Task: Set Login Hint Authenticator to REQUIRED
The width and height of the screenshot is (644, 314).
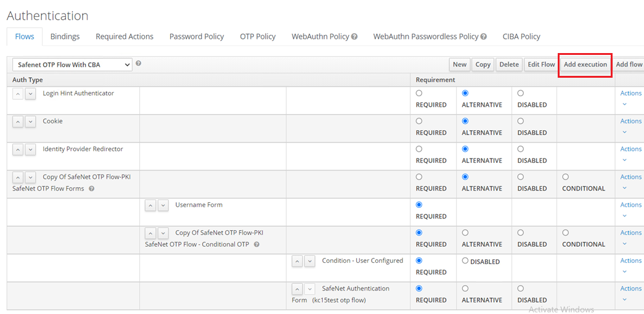Action: coord(419,93)
